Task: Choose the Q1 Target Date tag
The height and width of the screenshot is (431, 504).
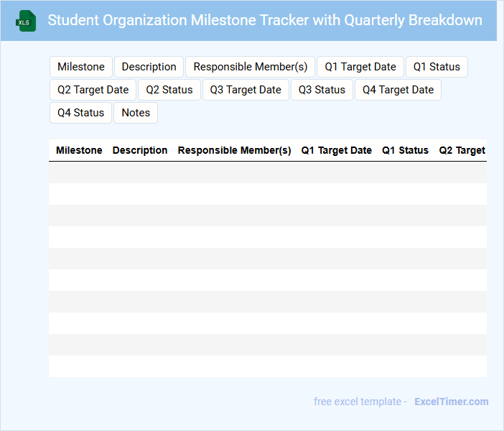Action: coord(360,67)
